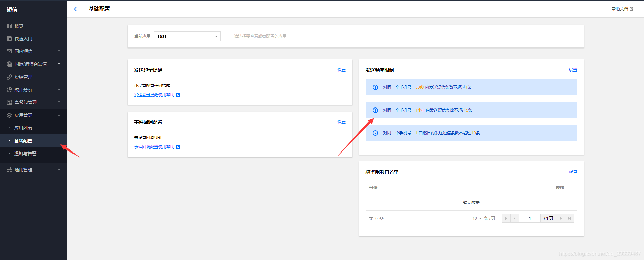Click the back arrow next to 基础配置

(x=76, y=9)
